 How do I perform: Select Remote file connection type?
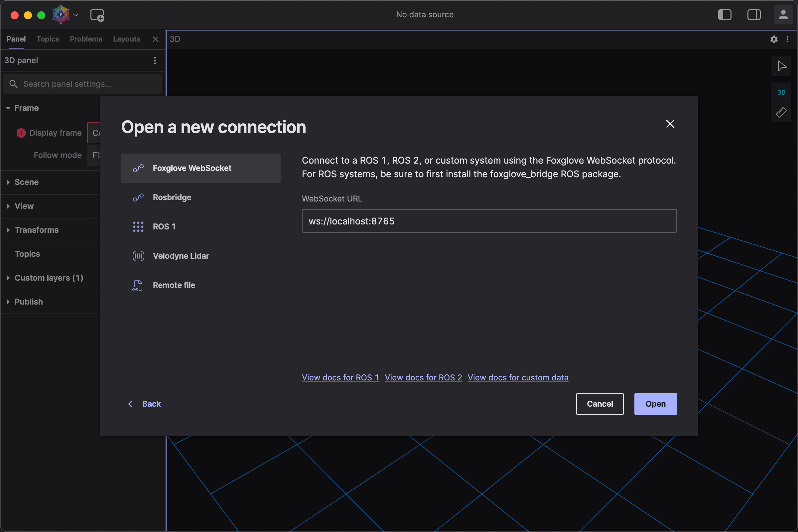[x=201, y=285]
